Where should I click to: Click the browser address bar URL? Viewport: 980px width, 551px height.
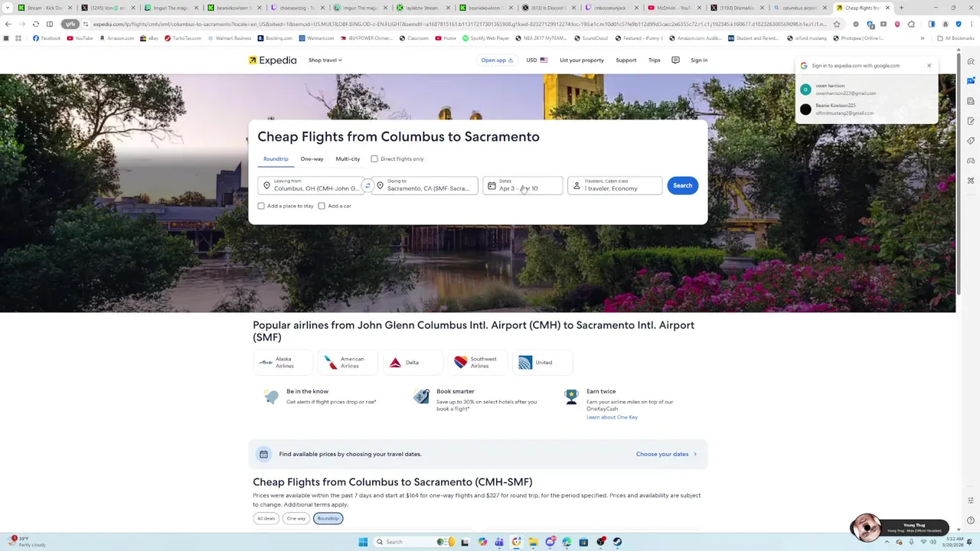coord(459,24)
